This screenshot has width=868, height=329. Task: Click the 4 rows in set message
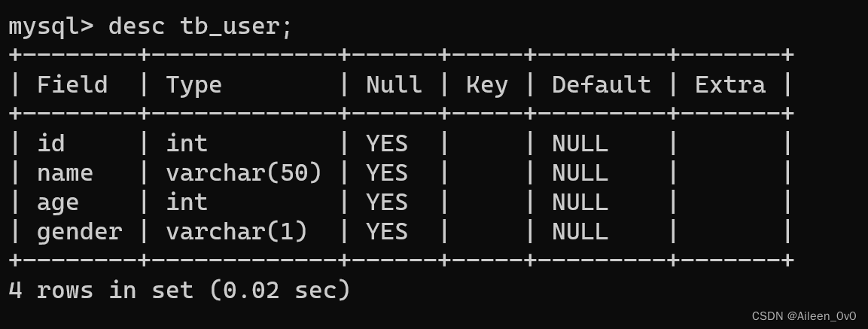tap(179, 290)
